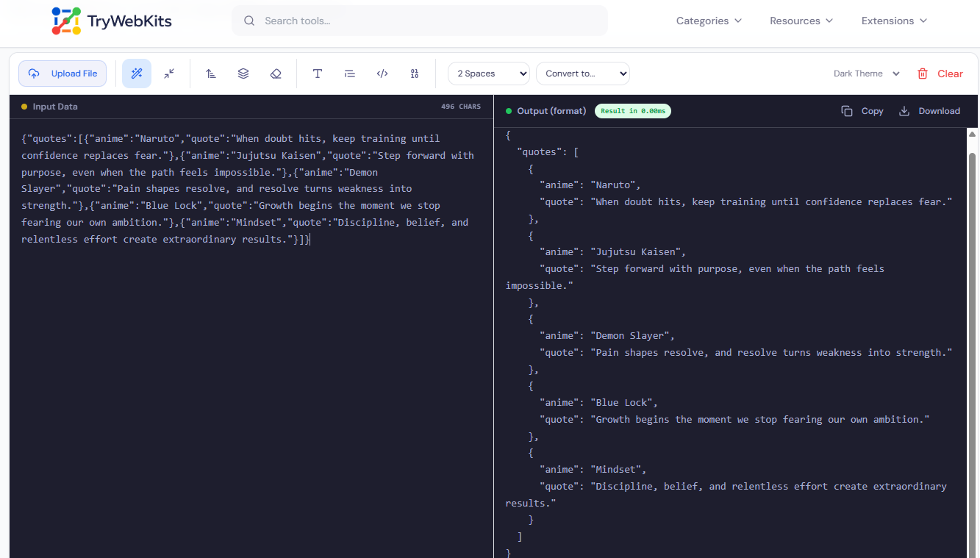Click the flatten layers icon in the toolbar
980x558 pixels.
coord(243,73)
